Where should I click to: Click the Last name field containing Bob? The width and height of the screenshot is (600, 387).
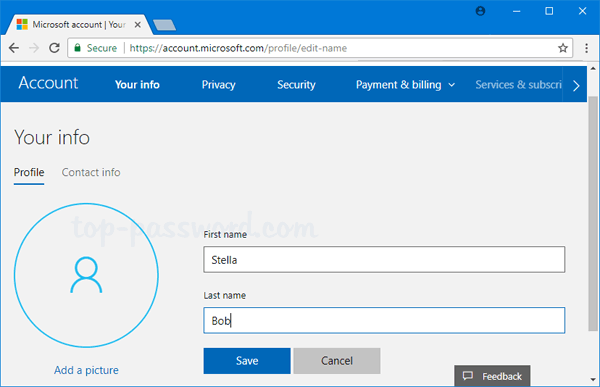[x=384, y=320]
